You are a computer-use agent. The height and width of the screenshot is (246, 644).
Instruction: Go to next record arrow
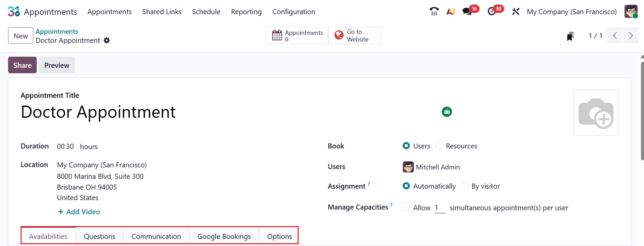(631, 36)
